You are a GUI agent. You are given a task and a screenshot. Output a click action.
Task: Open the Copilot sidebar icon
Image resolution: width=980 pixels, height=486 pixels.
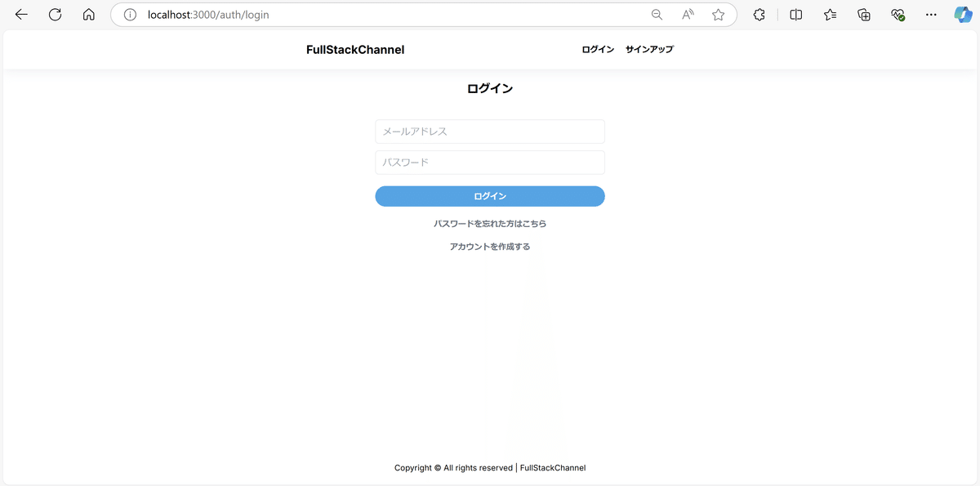(x=964, y=15)
